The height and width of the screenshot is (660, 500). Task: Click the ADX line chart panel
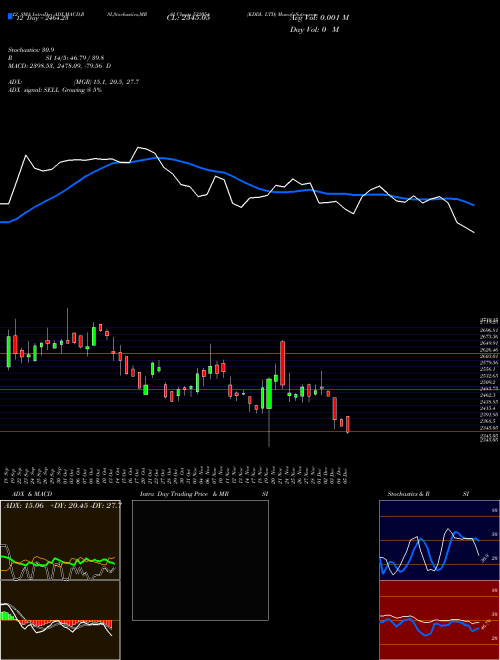point(60,540)
